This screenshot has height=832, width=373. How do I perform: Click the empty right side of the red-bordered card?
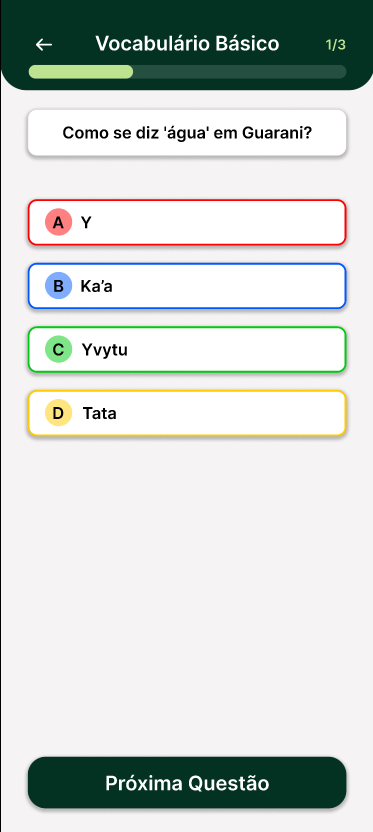pyautogui.click(x=239, y=222)
